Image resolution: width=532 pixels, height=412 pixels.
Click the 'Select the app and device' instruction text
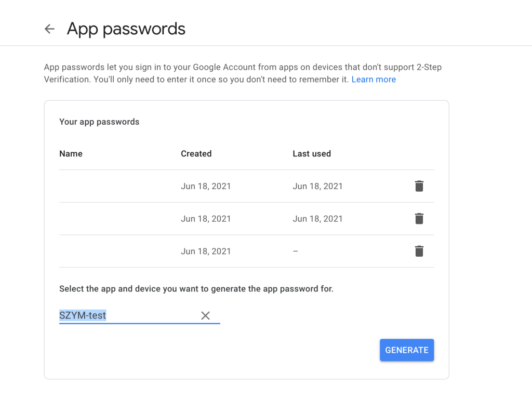196,289
